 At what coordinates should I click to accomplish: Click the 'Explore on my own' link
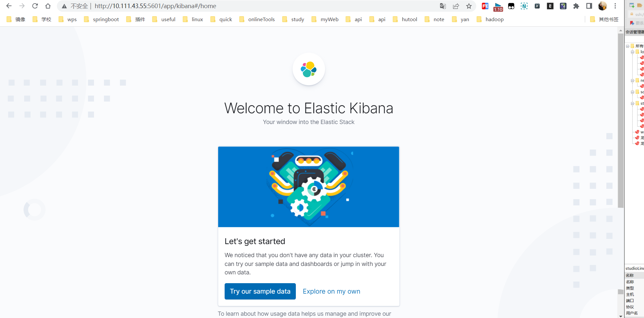331,291
